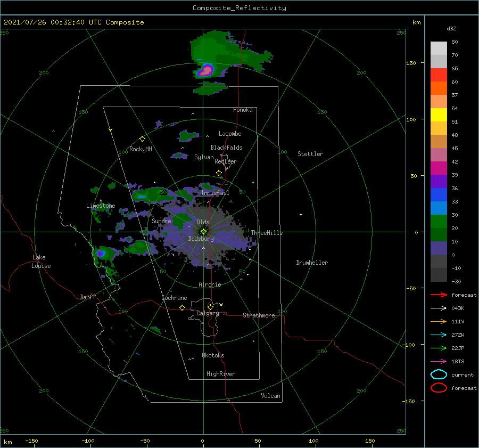
Task: Select the orange 60-57 dBZ color swatch
Action: coord(439,88)
